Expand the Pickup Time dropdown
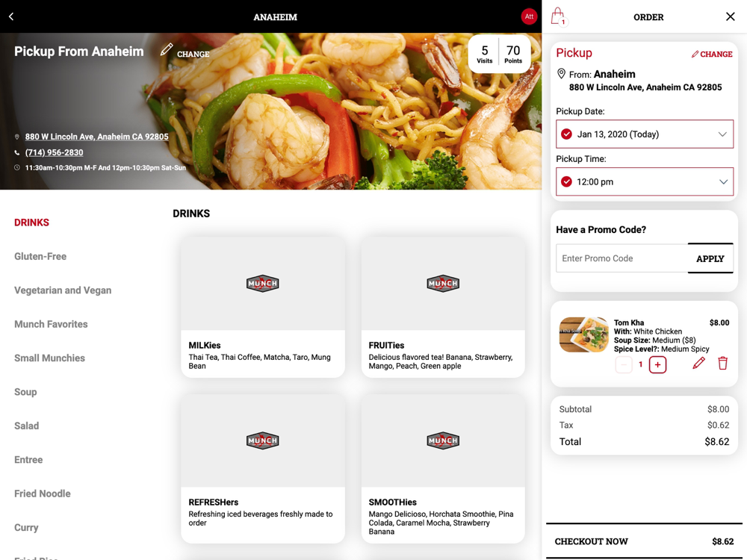The image size is (747, 560). point(645,181)
